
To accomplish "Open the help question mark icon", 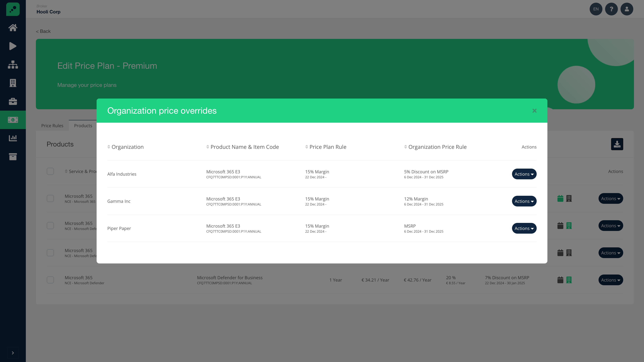I will pos(611,9).
